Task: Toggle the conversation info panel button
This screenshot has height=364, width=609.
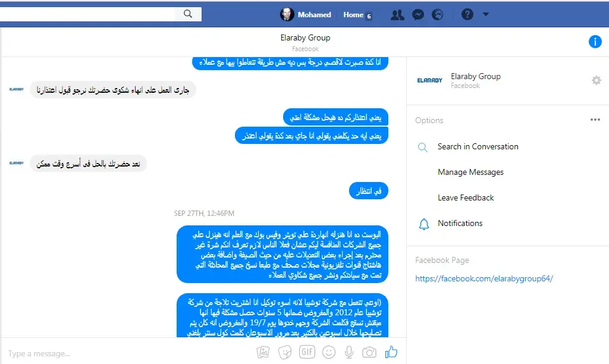Action: pyautogui.click(x=595, y=41)
